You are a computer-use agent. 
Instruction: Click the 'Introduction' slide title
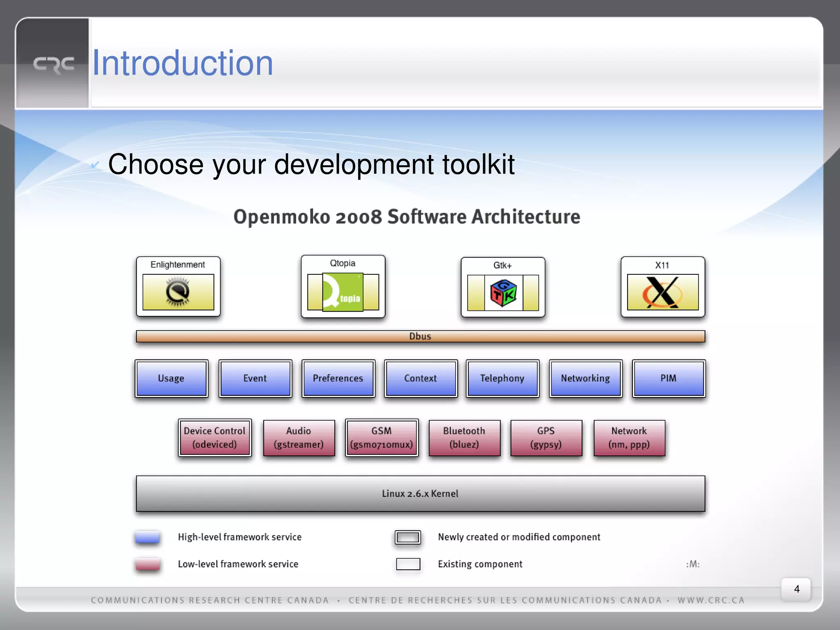click(x=183, y=63)
